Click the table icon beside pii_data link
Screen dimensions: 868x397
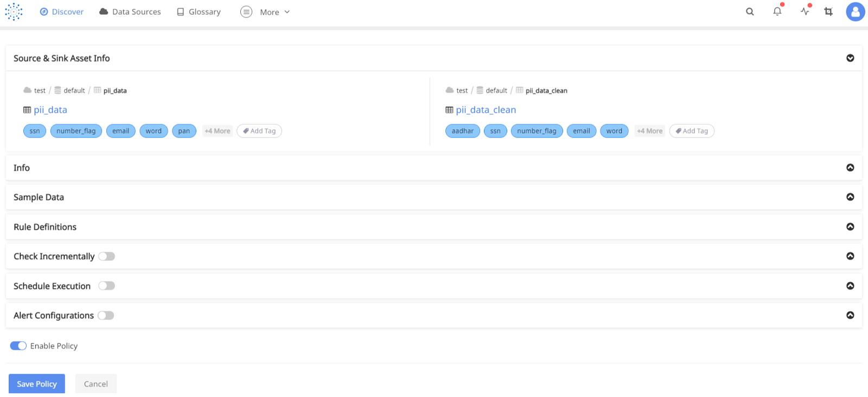click(27, 110)
